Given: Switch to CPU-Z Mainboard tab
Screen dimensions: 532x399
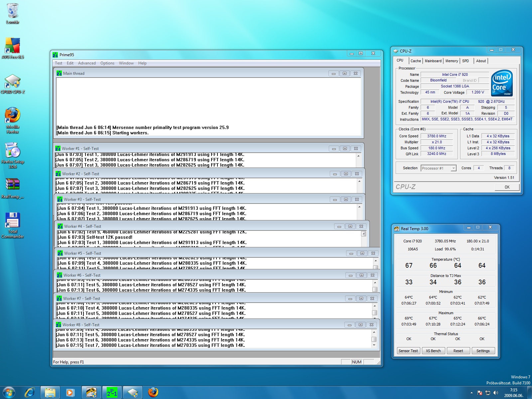Looking at the screenshot, I should (433, 61).
